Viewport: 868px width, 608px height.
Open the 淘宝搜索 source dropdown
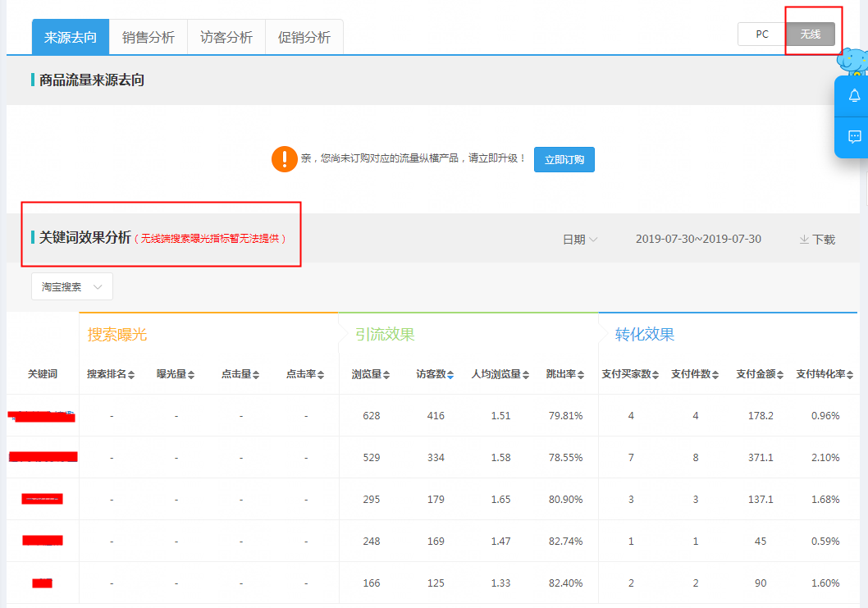[72, 287]
